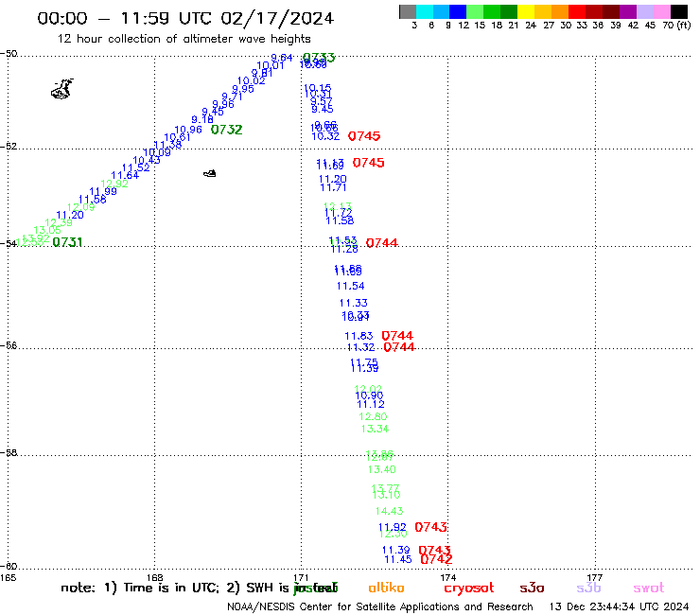Click the red time label 0742

click(x=437, y=559)
